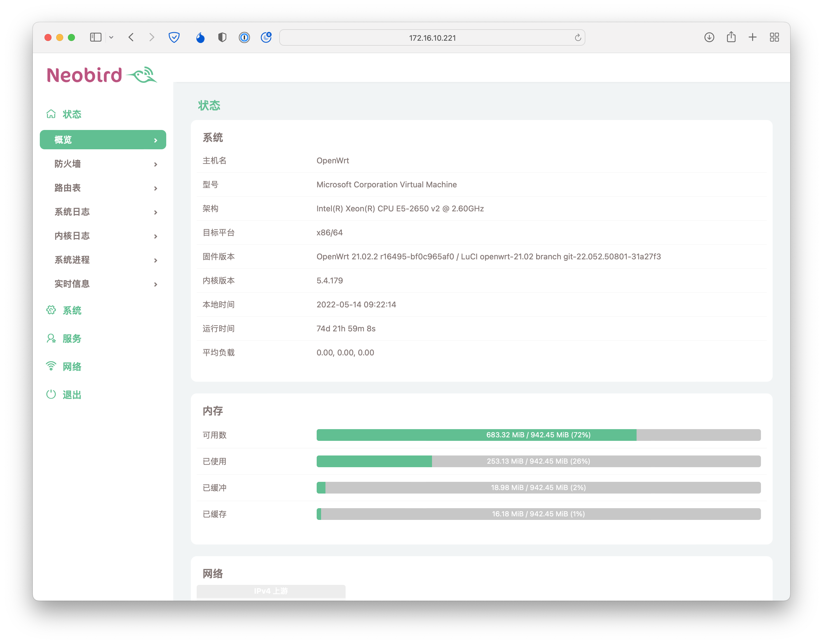Viewport: 823px width, 644px height.
Task: Click the reload page icon in address bar
Action: pos(577,38)
